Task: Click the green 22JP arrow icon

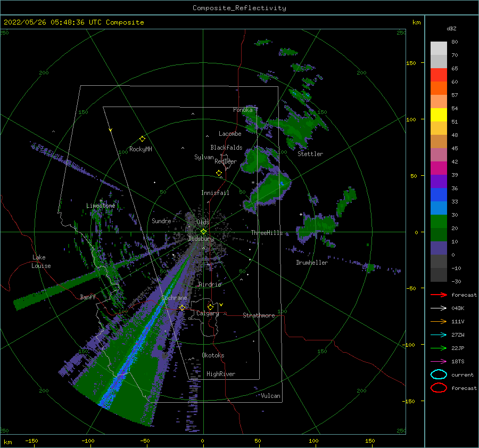Action: tap(439, 348)
